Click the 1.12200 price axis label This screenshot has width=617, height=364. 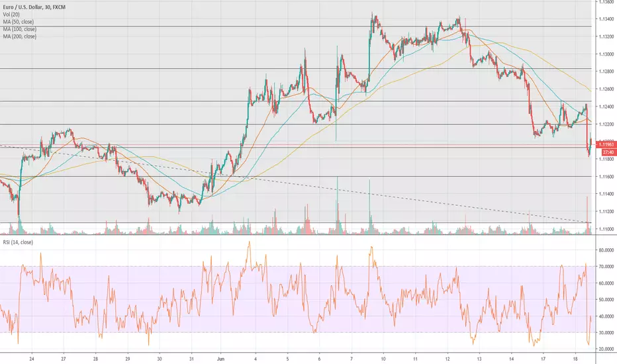pyautogui.click(x=607, y=124)
